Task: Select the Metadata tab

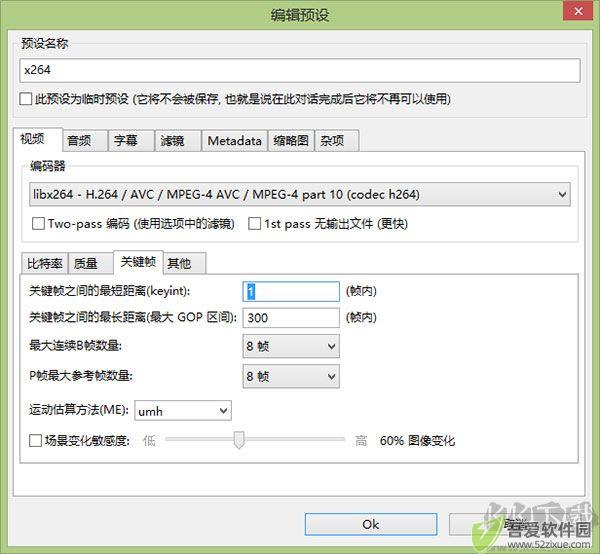Action: coord(235,141)
